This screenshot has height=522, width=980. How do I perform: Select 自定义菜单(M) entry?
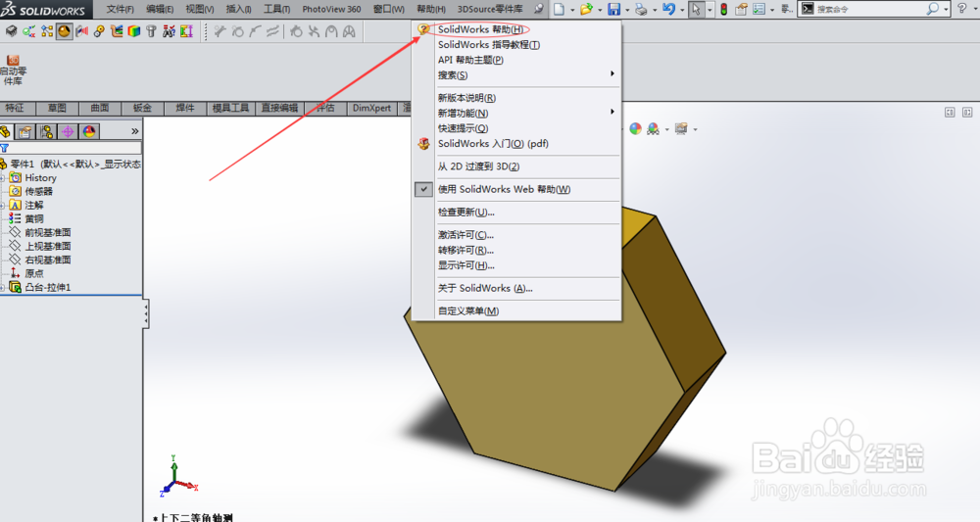click(x=468, y=311)
